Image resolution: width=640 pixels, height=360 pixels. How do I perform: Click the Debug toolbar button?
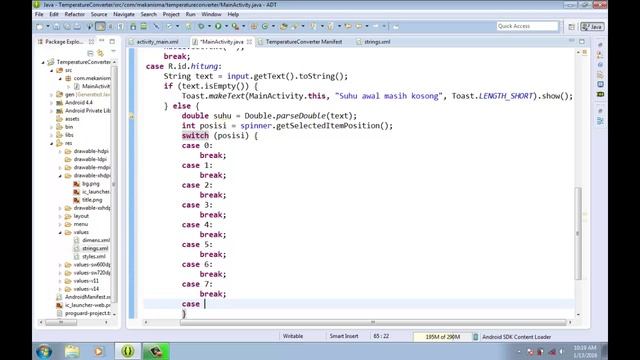click(x=201, y=27)
